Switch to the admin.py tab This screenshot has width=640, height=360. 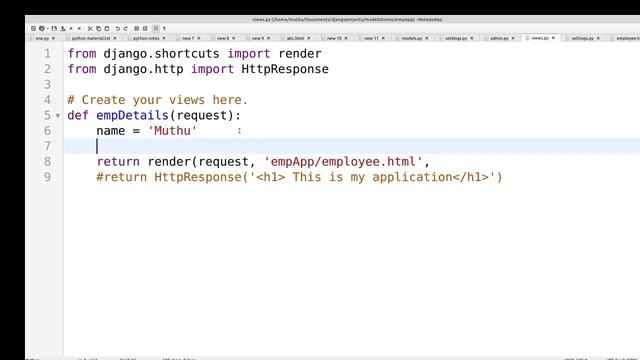(x=499, y=38)
